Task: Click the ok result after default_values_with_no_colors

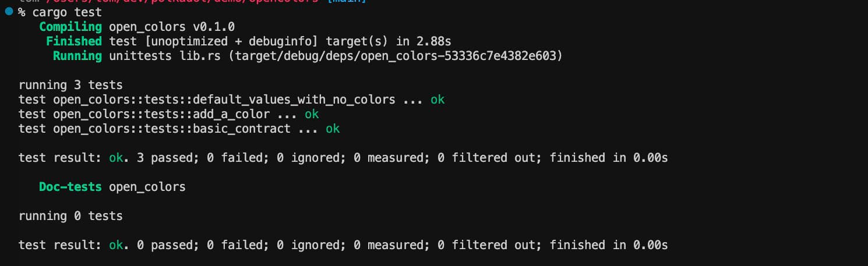Action: [x=437, y=100]
